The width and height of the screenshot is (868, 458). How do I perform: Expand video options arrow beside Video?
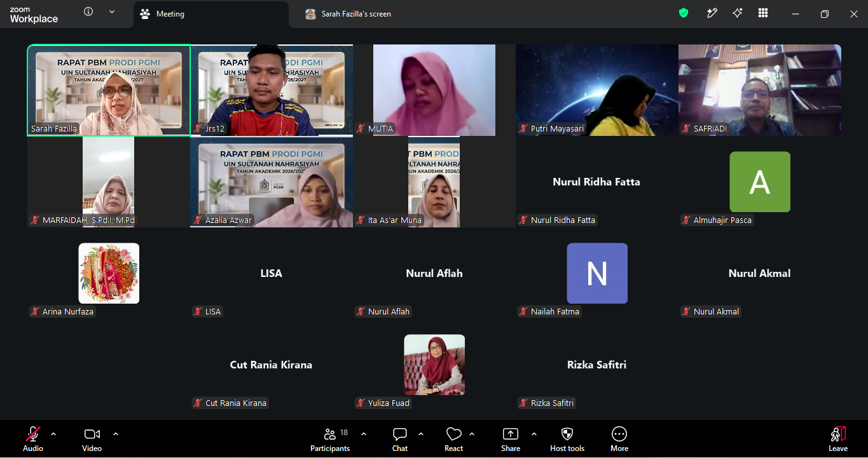[116, 434]
